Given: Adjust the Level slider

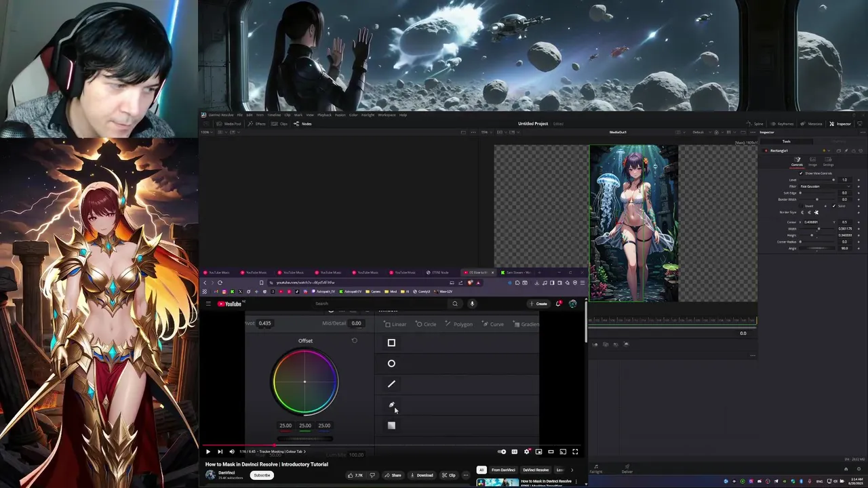Looking at the screenshot, I should point(817,180).
